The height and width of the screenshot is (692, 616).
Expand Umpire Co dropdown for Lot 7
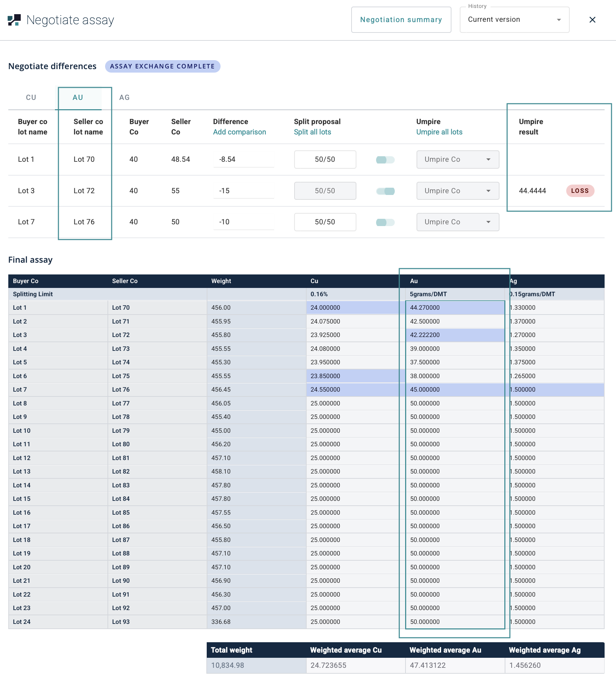click(457, 222)
